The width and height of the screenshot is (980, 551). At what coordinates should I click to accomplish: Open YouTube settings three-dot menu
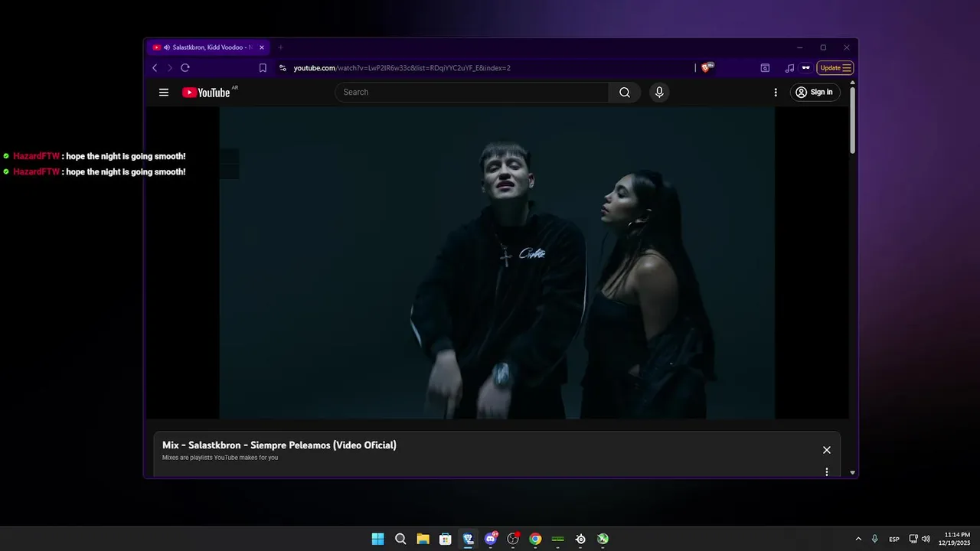(x=776, y=93)
